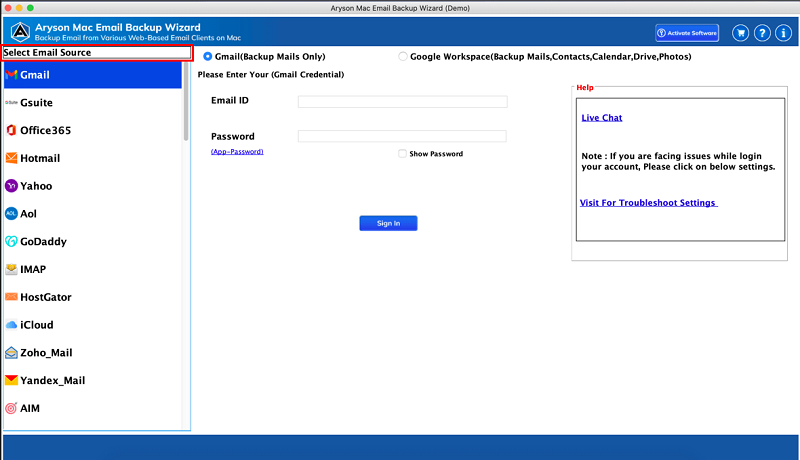Click the Password input field

pyautogui.click(x=402, y=136)
